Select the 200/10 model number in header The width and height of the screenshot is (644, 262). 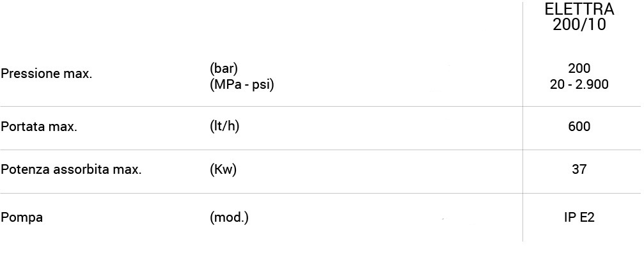579,26
